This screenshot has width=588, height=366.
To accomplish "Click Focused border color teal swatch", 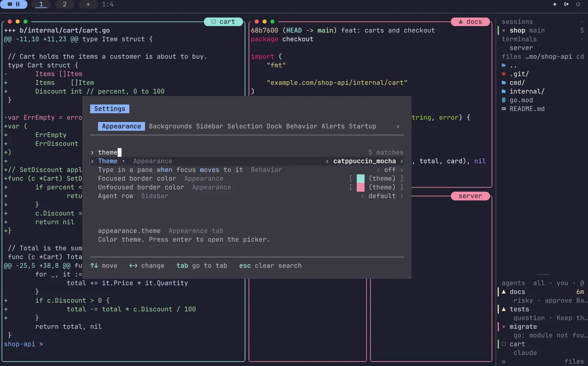I will (x=361, y=179).
